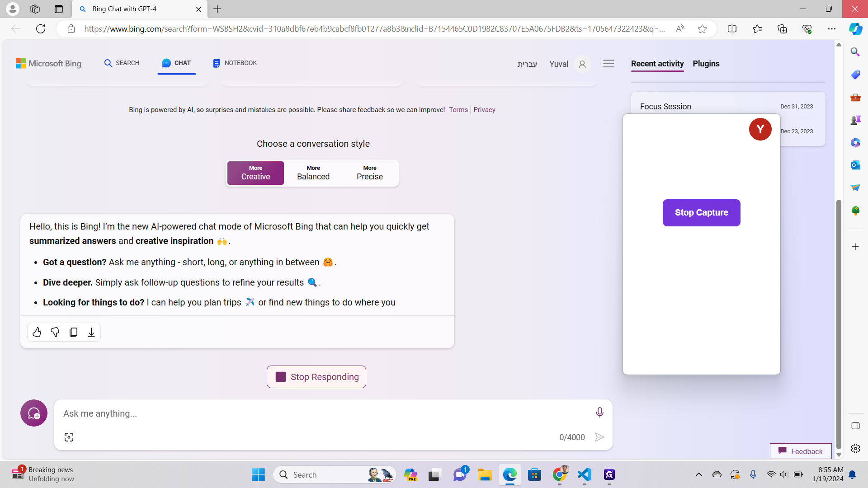Open the hamburger menu next to Yuval
Viewport: 868px width, 488px height.
click(x=608, y=64)
